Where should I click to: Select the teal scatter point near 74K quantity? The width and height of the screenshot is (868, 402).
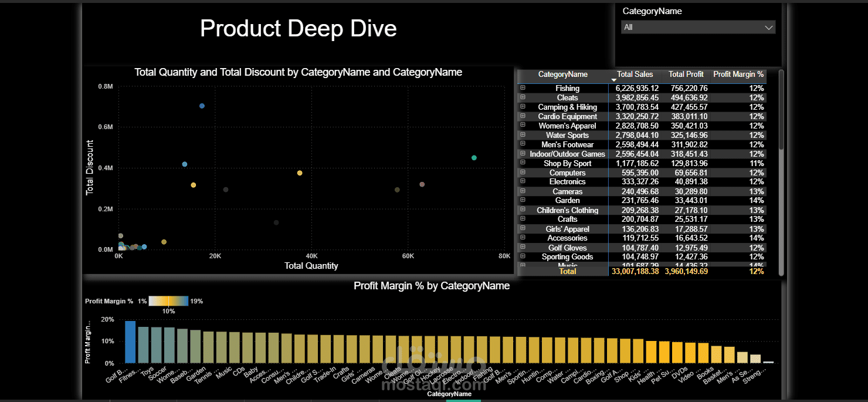(x=474, y=157)
